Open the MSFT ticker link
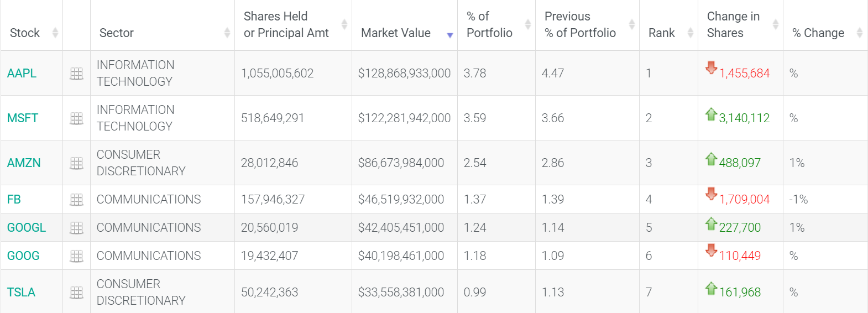This screenshot has height=313, width=868. [x=23, y=118]
